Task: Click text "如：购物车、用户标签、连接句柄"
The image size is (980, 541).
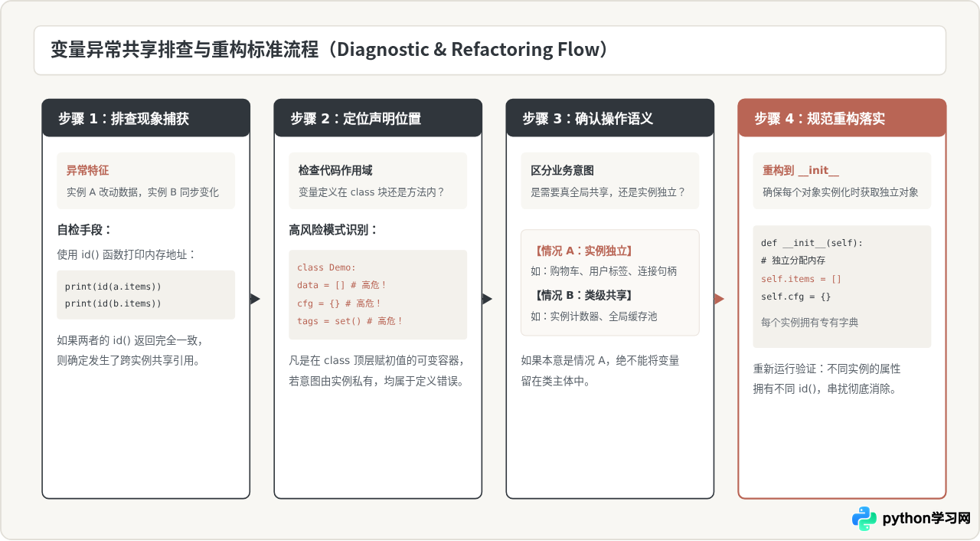Action: 603,271
